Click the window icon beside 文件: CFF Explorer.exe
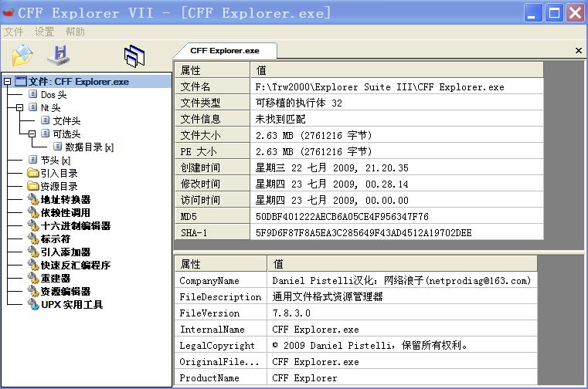588x389 pixels. [x=21, y=81]
